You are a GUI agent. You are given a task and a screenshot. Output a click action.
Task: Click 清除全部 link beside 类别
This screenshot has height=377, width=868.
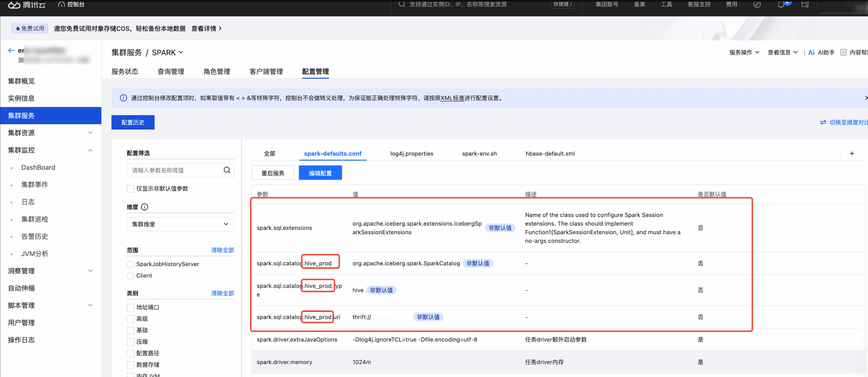[222, 293]
